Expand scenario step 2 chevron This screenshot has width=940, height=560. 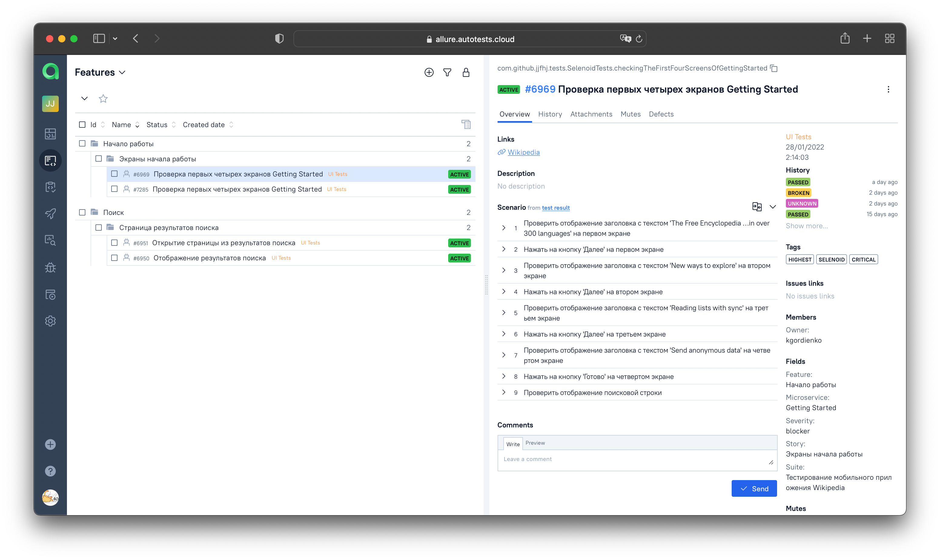pos(504,249)
